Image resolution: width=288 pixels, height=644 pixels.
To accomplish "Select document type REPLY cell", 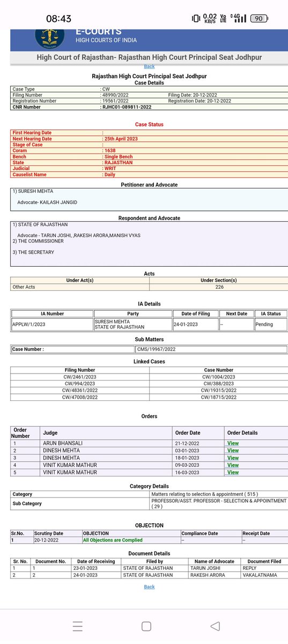I will click(264, 568).
